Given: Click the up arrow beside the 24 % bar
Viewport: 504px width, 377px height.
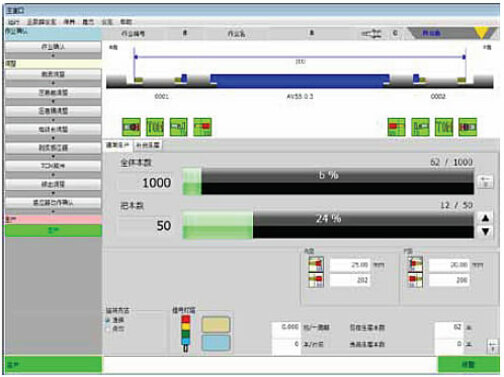Looking at the screenshot, I should coord(485,218).
